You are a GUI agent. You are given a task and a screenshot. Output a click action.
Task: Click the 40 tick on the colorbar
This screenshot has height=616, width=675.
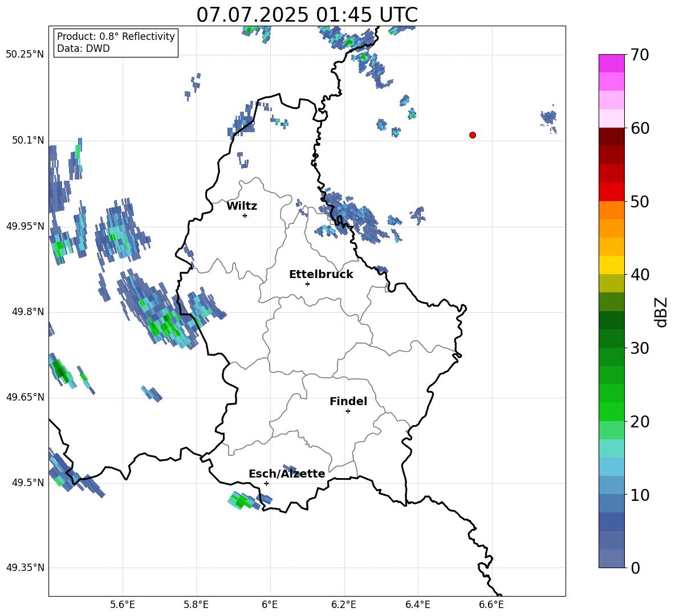pyautogui.click(x=640, y=275)
